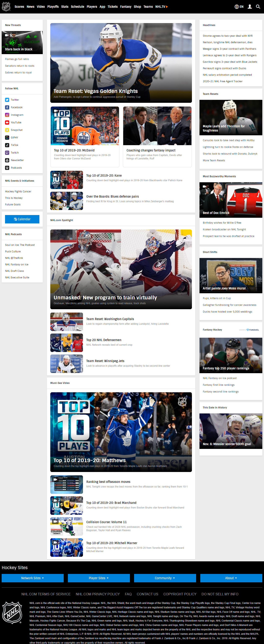264x644 pixels.
Task: Click the Twitter icon under Follow NHL
Action: click(x=7, y=100)
